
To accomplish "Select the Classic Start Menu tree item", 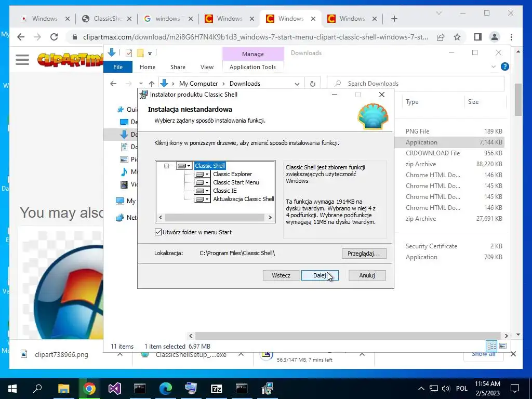I will point(236,182).
